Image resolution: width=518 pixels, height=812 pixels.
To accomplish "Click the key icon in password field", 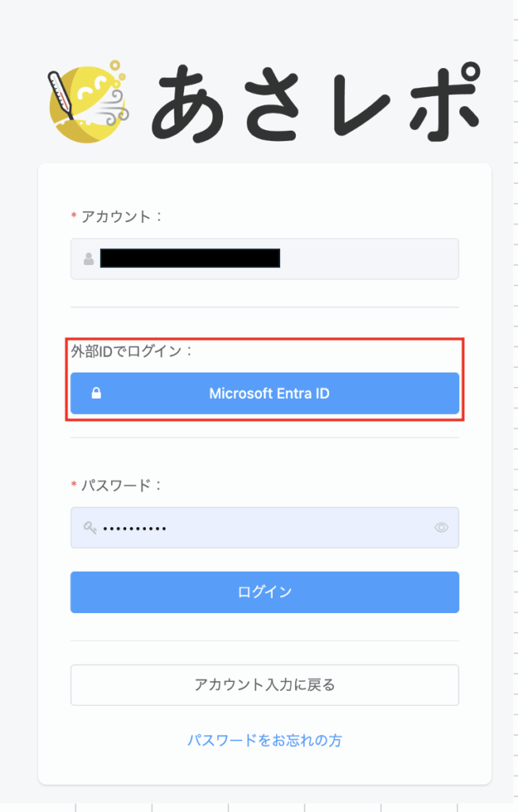I will pos(90,527).
